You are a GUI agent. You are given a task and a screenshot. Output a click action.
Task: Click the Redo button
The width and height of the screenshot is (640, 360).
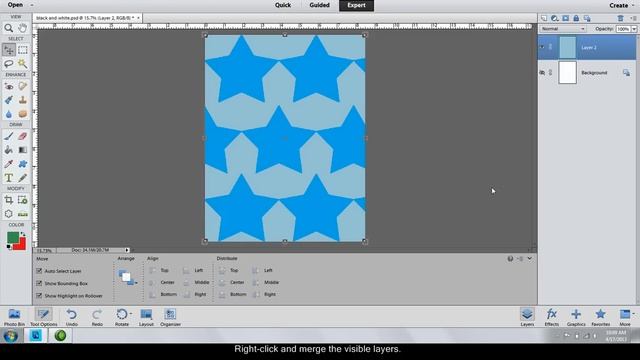pos(97,317)
